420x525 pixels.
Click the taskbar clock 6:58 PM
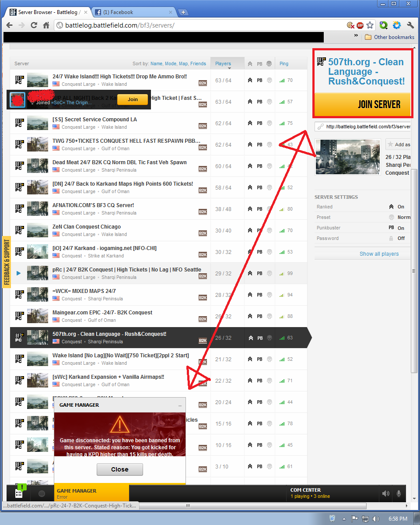click(x=398, y=518)
